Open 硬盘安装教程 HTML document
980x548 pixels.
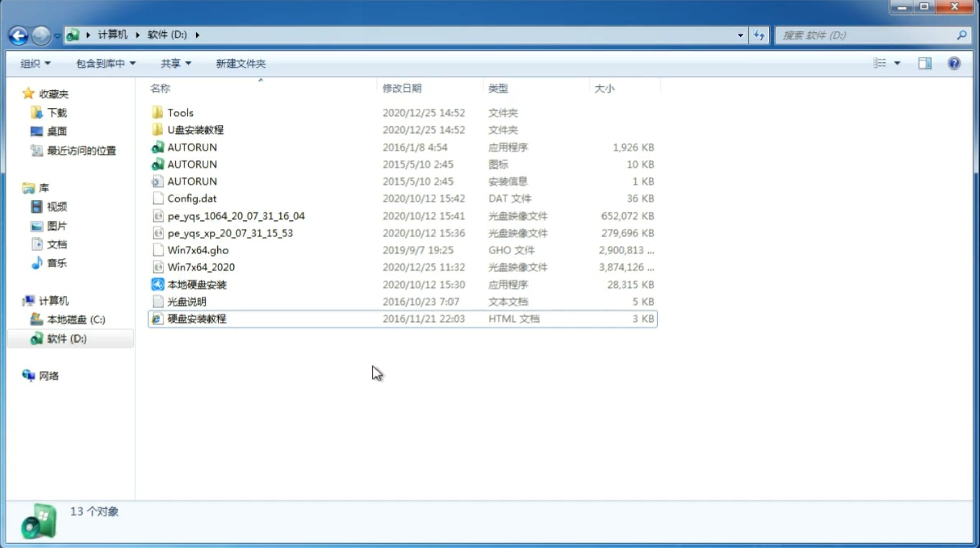coord(196,318)
